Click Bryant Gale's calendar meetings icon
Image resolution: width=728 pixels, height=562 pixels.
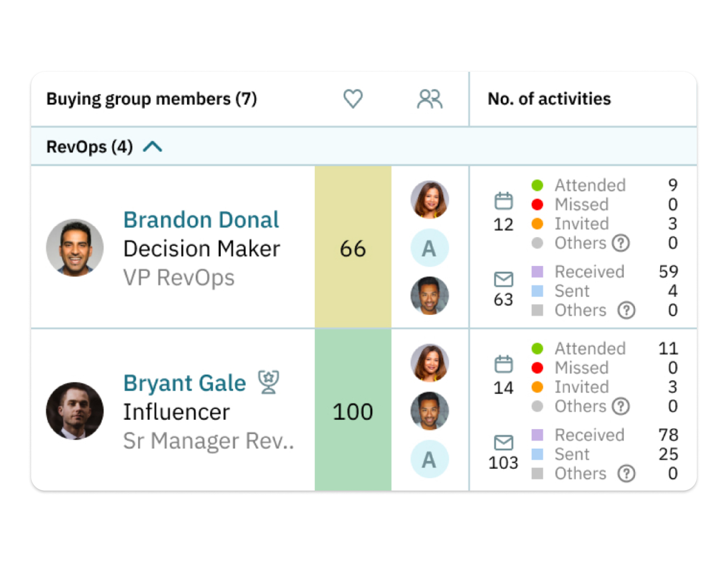click(x=503, y=364)
